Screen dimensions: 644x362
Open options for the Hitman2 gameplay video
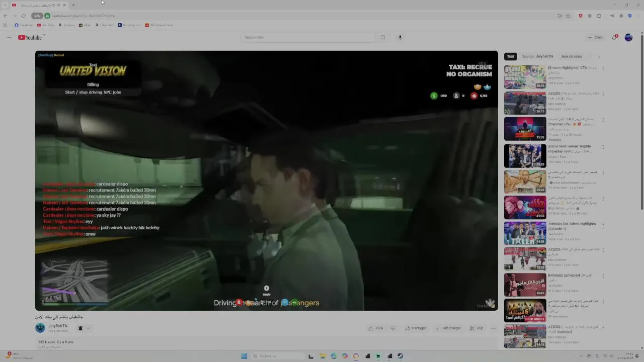coord(603,276)
